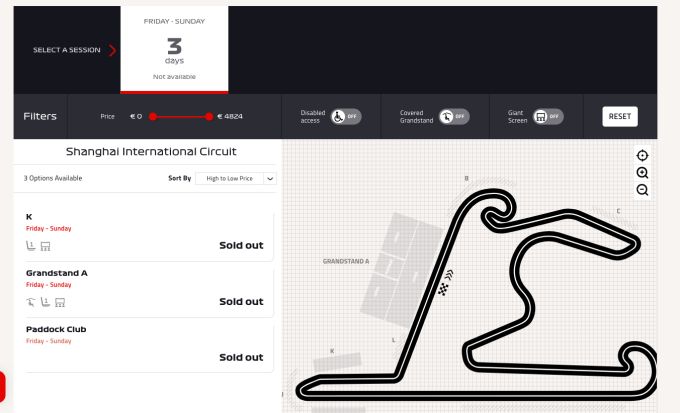Screen dimensions: 680x413
Task: Click numbered seat icon under K
Action: [x=31, y=246]
